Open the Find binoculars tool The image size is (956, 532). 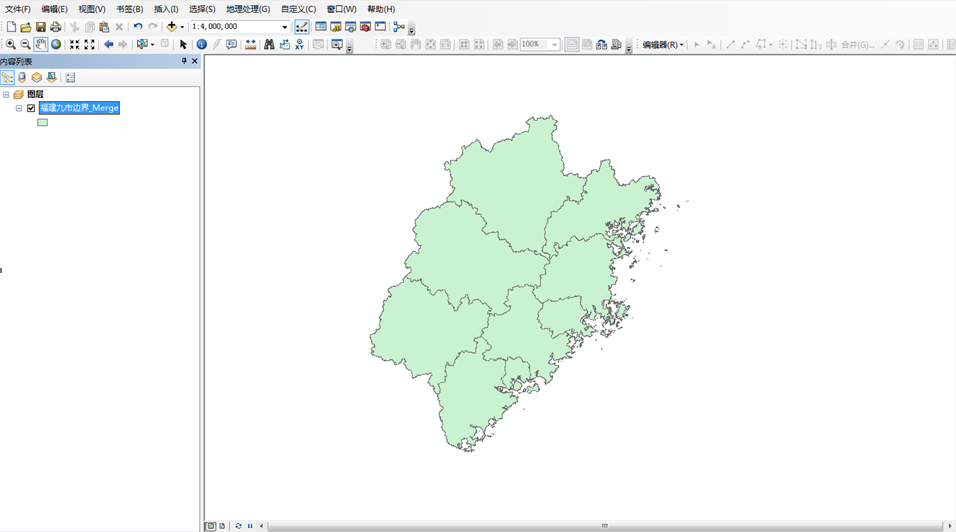(269, 44)
